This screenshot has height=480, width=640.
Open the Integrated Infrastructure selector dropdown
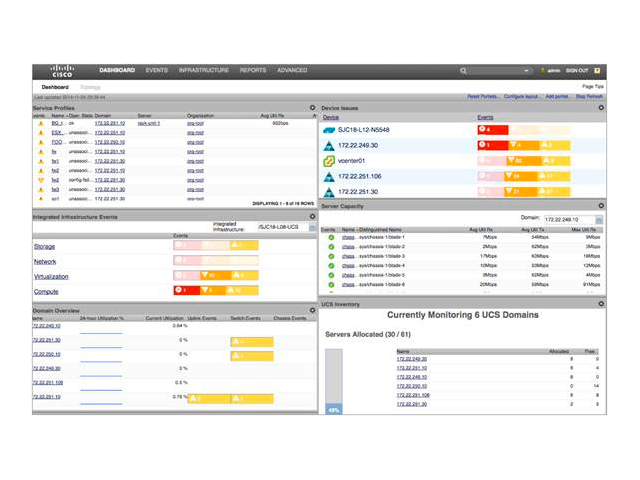(x=312, y=227)
